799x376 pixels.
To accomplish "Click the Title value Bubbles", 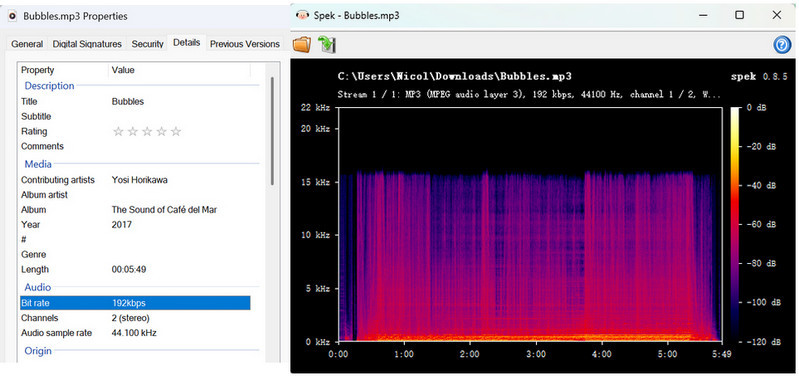I will [128, 101].
